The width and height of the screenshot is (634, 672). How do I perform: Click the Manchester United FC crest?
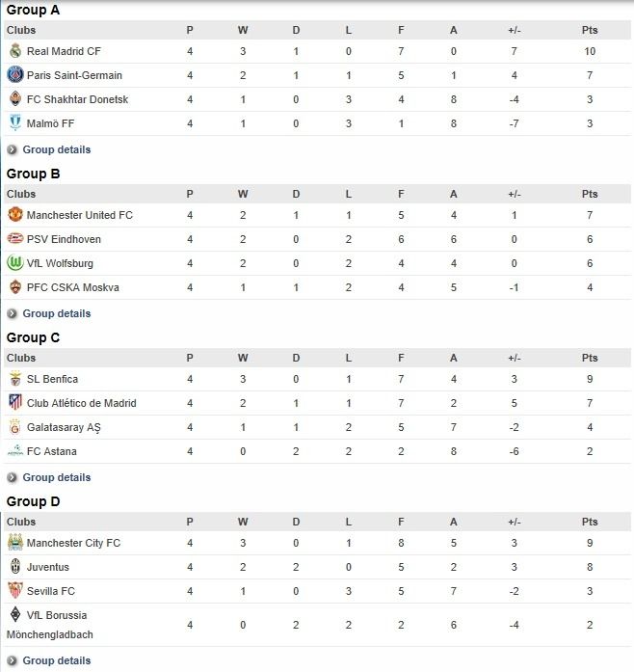[x=15, y=214]
